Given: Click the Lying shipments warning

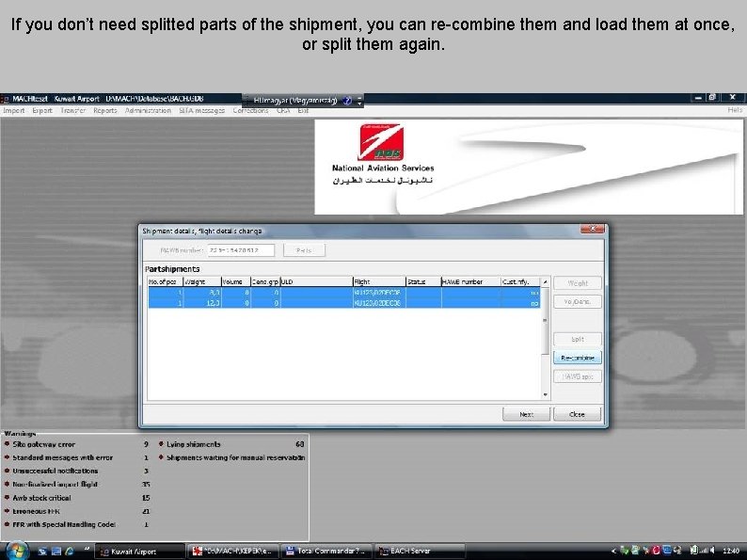Looking at the screenshot, I should [x=193, y=444].
